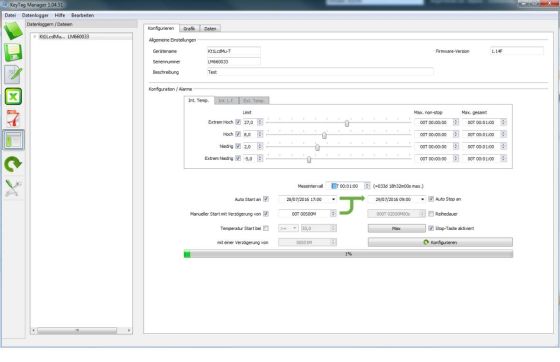Click the Niedrig limit value stepper

[260, 146]
